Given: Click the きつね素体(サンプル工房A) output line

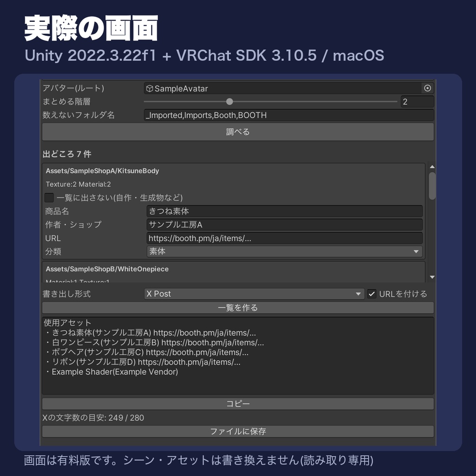Looking at the screenshot, I should click(150, 333).
